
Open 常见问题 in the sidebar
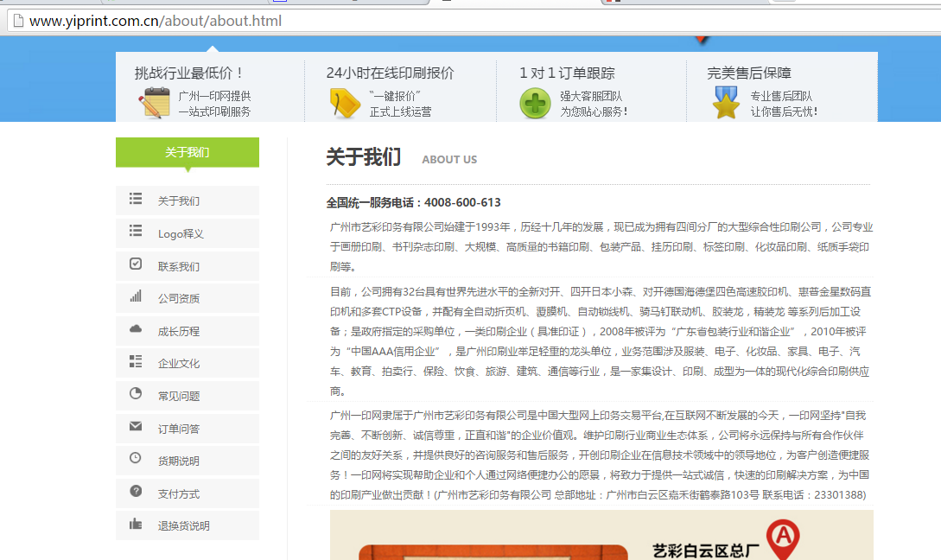point(188,396)
